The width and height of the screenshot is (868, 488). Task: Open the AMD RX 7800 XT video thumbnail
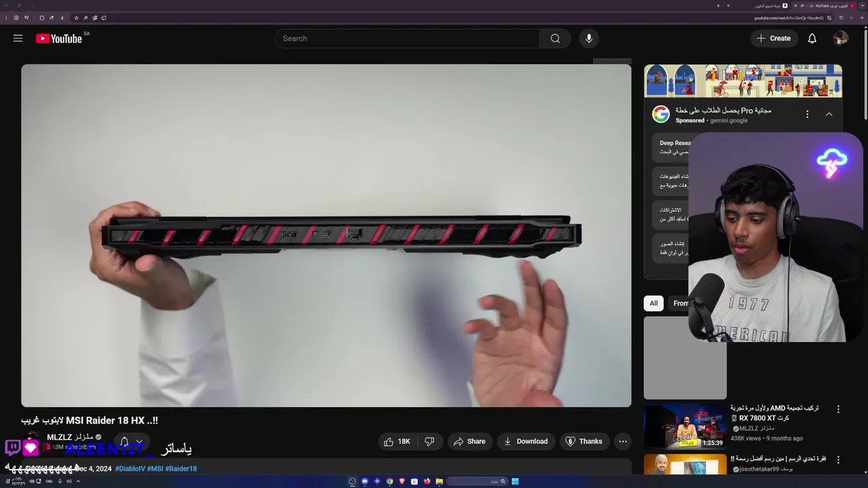tap(685, 427)
